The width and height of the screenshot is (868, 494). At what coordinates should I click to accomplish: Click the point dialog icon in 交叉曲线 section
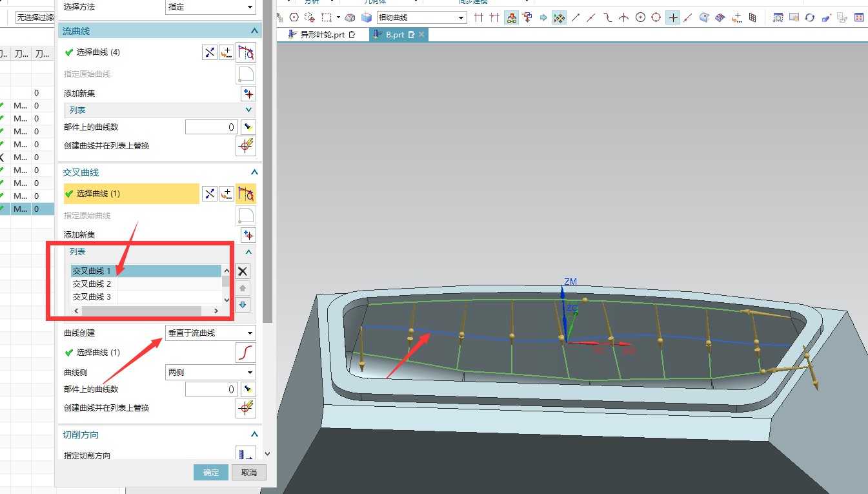pos(226,194)
